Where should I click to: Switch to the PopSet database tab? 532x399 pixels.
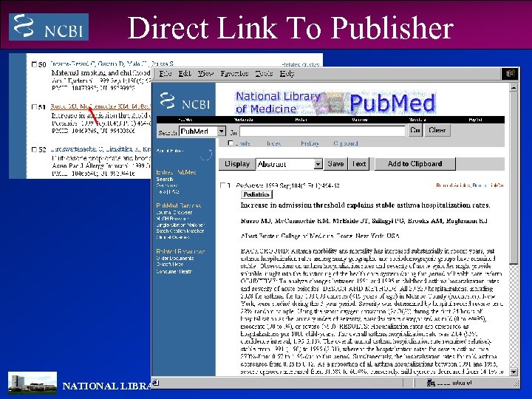pyautogui.click(x=475, y=120)
